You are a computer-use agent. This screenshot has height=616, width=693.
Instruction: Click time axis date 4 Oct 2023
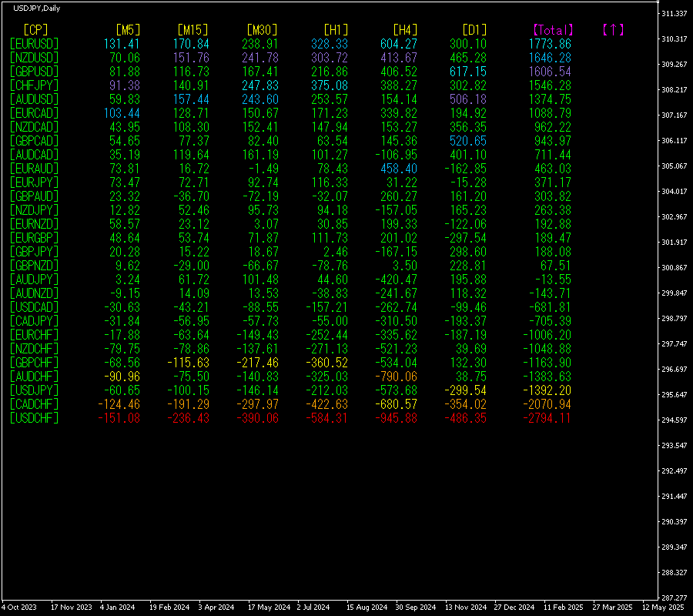tap(19, 608)
